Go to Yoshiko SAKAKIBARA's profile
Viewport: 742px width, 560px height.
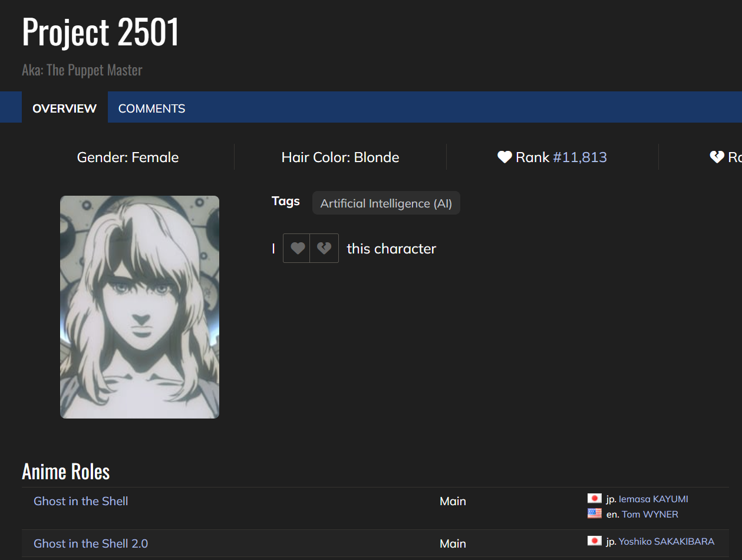coord(666,541)
